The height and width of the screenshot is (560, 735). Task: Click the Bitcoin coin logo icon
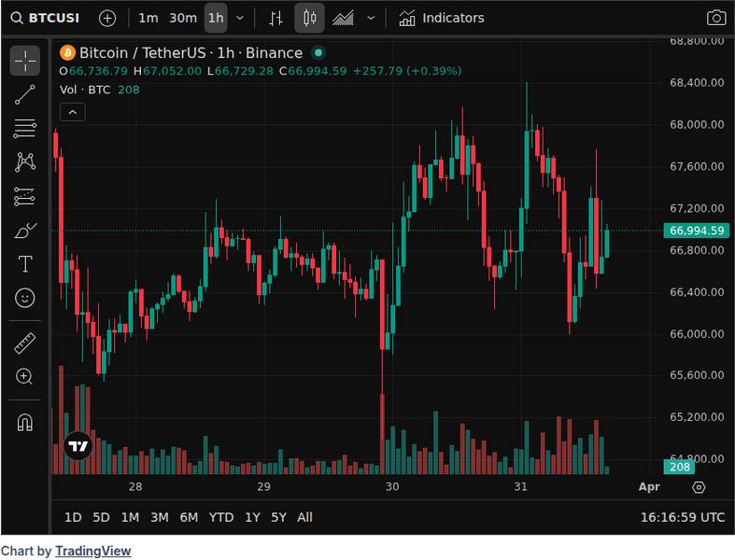pos(67,53)
